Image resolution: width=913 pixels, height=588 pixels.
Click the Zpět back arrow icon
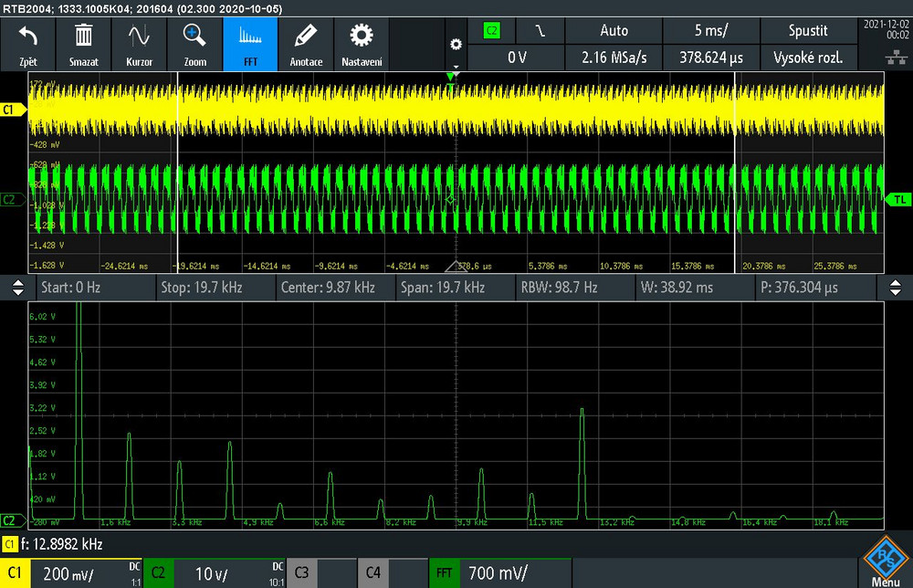click(28, 37)
